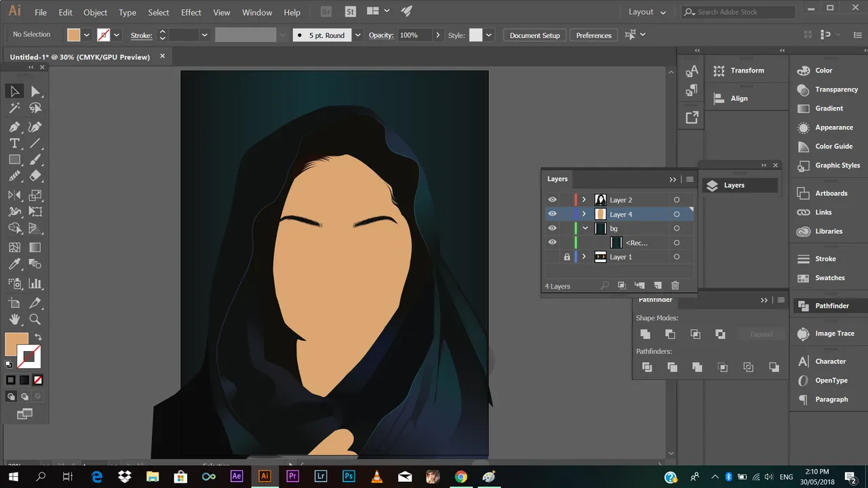Open the fill color dropdown arrow
This screenshot has height=488, width=868.
(87, 35)
